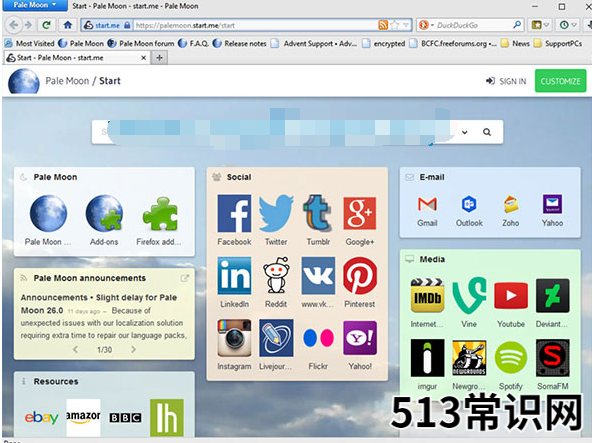Open a new tab with plus button
The width and height of the screenshot is (592, 443).
[160, 58]
